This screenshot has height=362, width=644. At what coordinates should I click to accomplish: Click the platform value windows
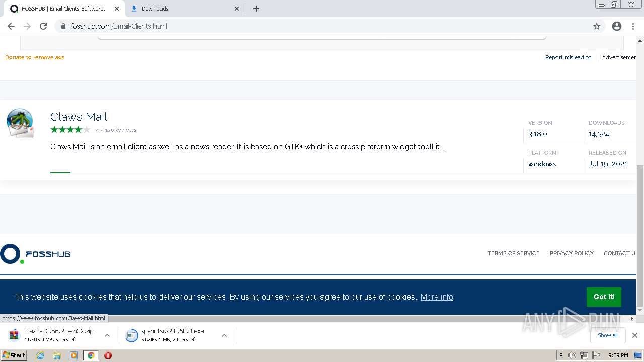click(542, 164)
